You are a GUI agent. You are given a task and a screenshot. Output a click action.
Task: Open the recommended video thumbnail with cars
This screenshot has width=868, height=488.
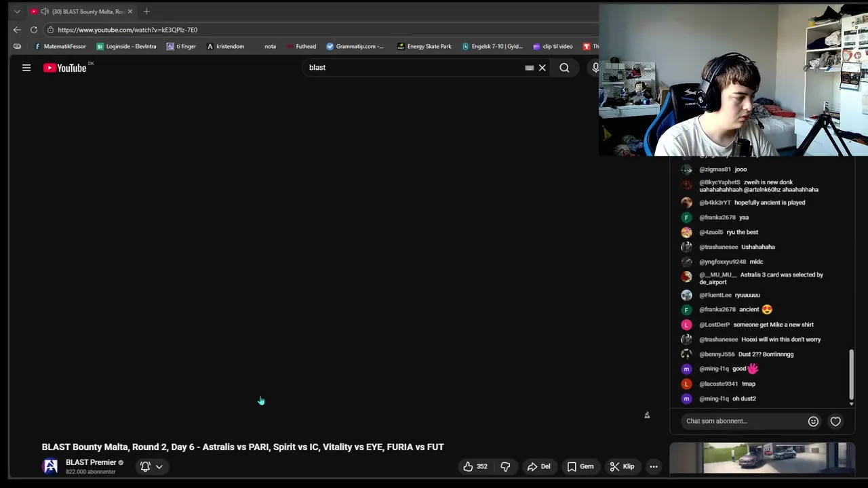pos(762,458)
